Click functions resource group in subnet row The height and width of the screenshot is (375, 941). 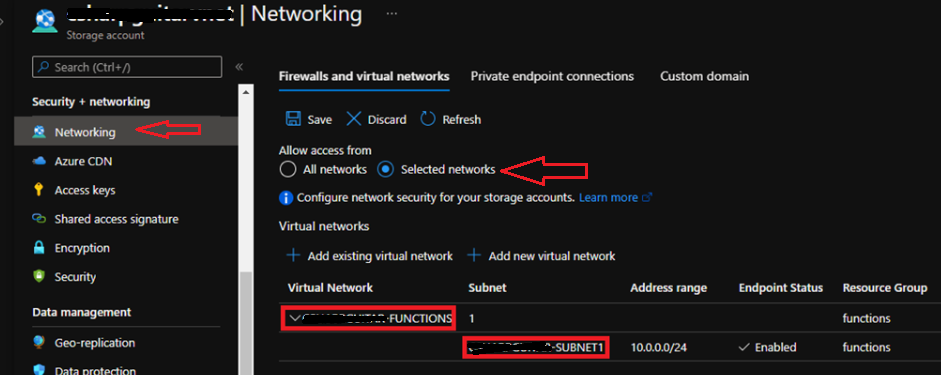point(867,347)
